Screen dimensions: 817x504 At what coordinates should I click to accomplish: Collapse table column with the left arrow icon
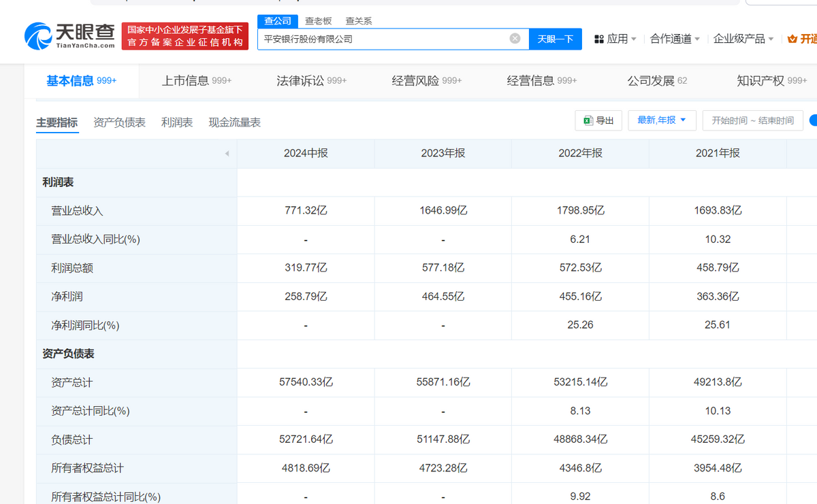coord(227,154)
